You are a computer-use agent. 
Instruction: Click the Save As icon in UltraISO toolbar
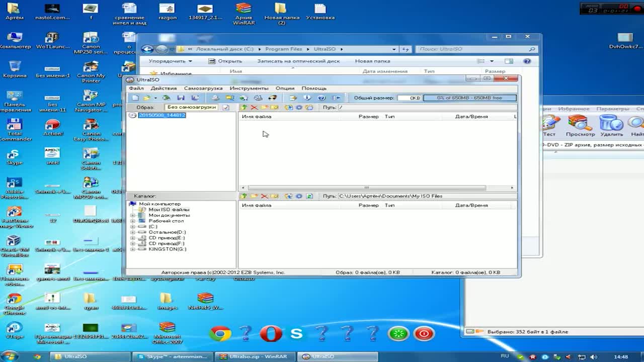tap(195, 98)
